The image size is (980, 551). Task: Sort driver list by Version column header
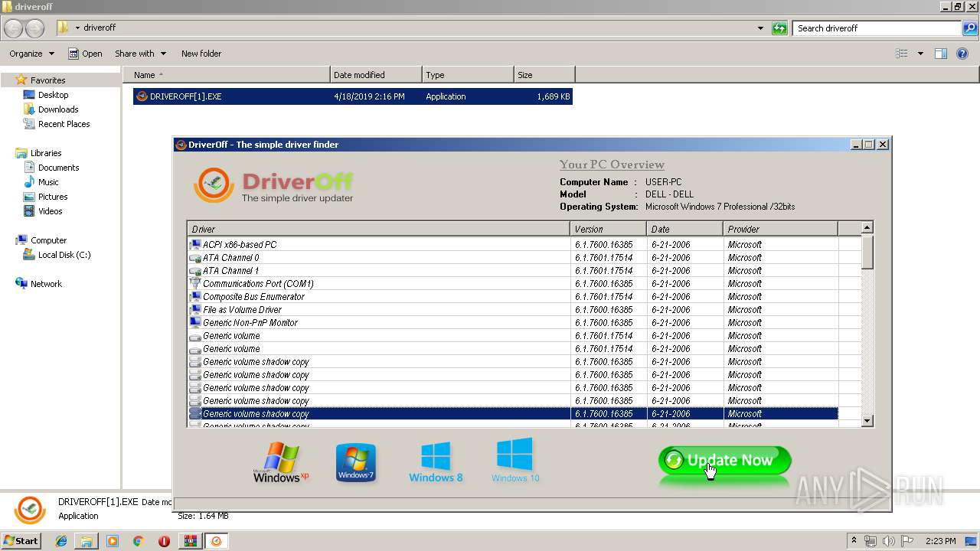[x=608, y=229]
